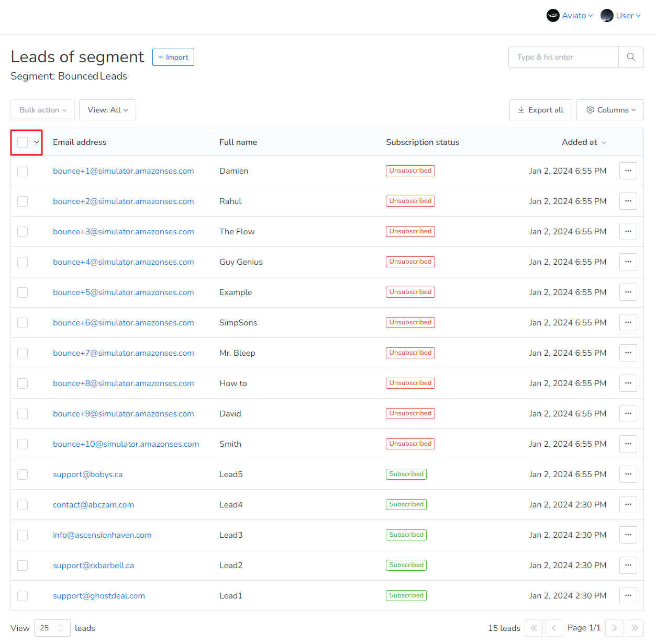
Task: Go to the first page using double-left arrows
Action: click(x=533, y=628)
